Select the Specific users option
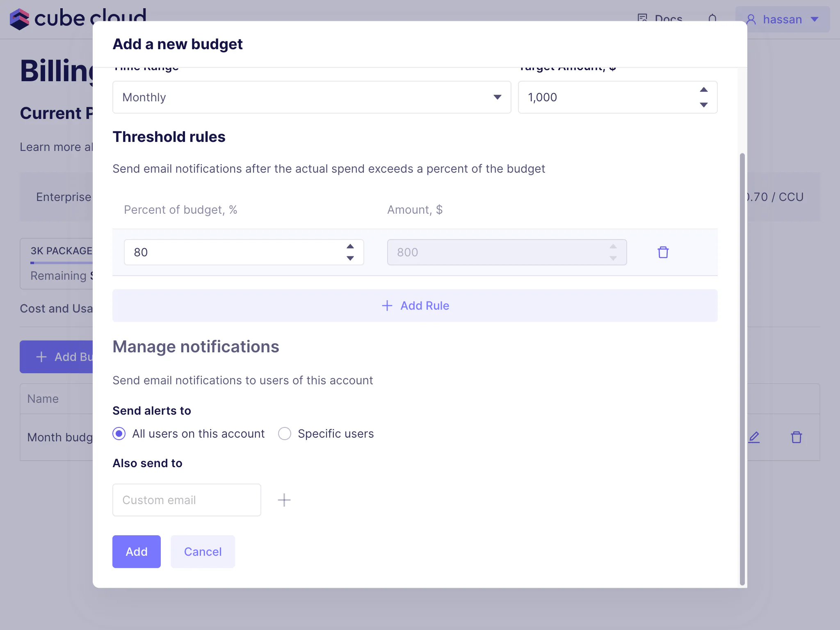The image size is (840, 630). 285,434
